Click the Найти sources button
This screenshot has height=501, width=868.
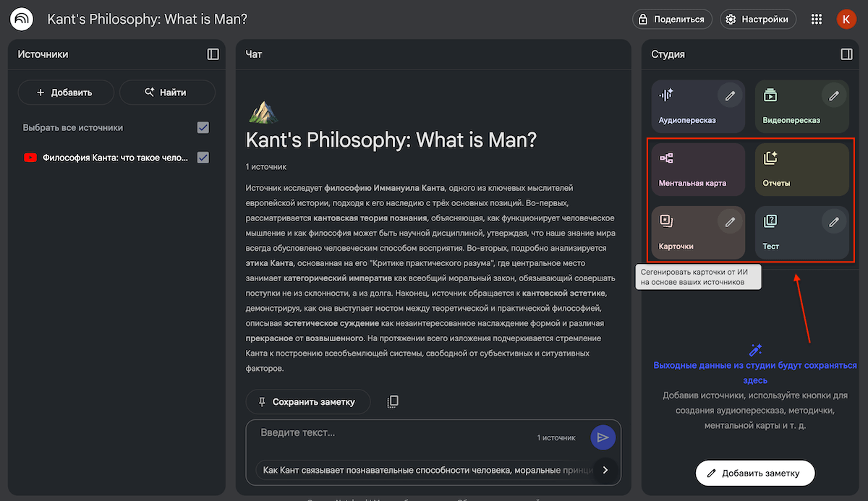click(167, 93)
